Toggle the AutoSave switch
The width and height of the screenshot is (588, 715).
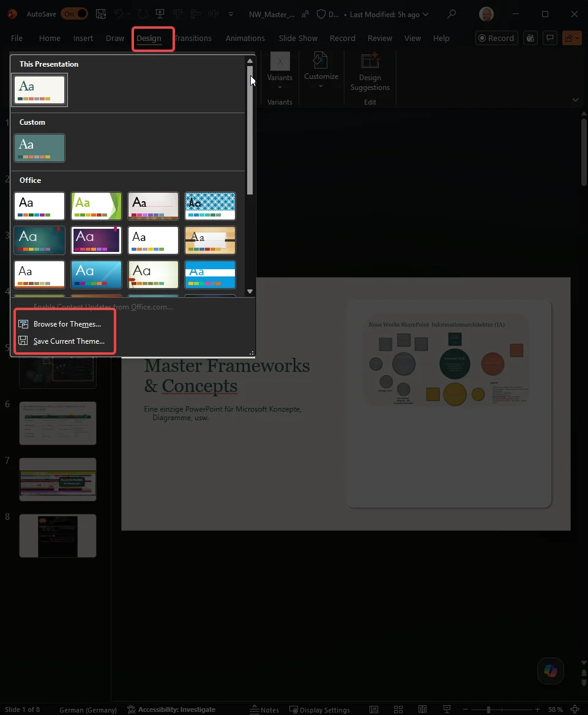pos(75,14)
